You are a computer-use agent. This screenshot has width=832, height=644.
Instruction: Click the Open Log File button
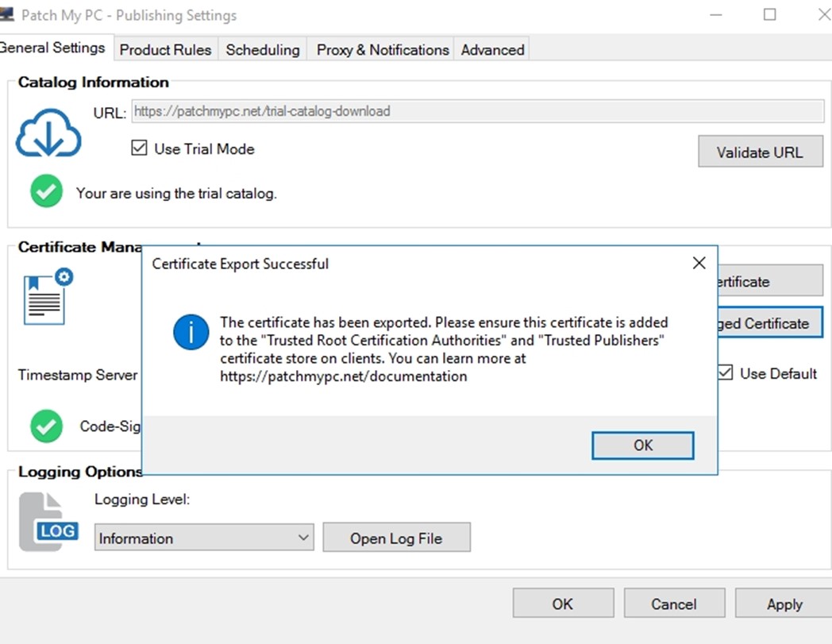tap(396, 538)
